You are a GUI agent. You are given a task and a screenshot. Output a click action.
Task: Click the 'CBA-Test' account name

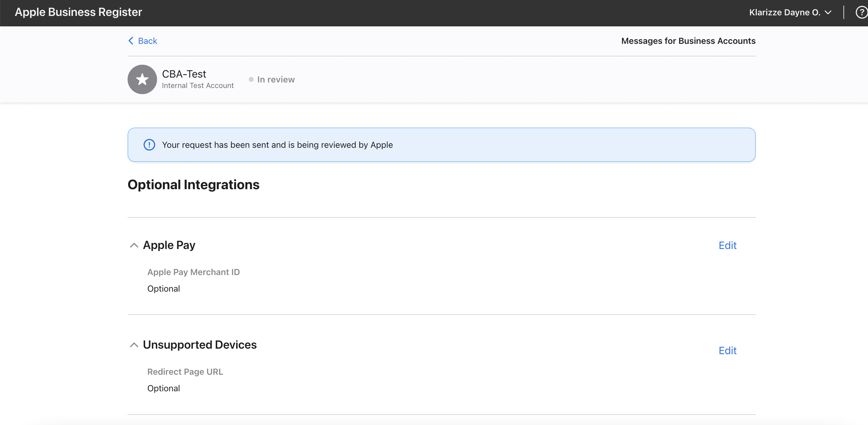coord(184,74)
